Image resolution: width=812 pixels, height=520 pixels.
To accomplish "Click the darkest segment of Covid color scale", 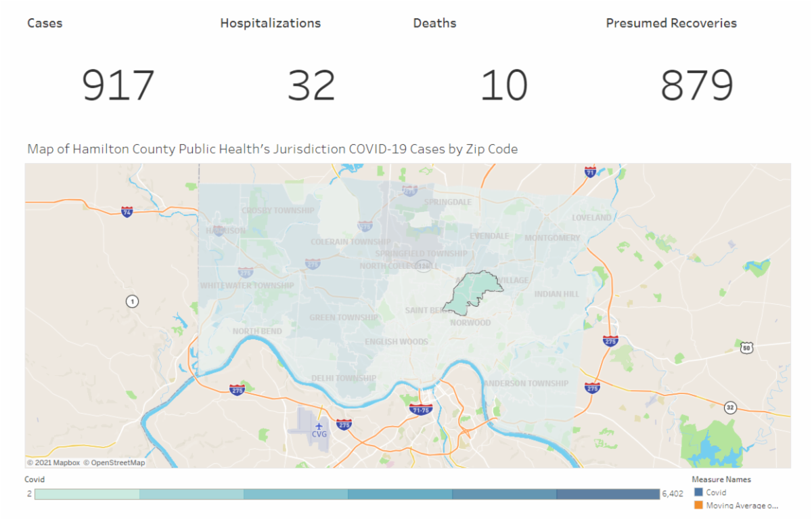I will click(x=608, y=494).
